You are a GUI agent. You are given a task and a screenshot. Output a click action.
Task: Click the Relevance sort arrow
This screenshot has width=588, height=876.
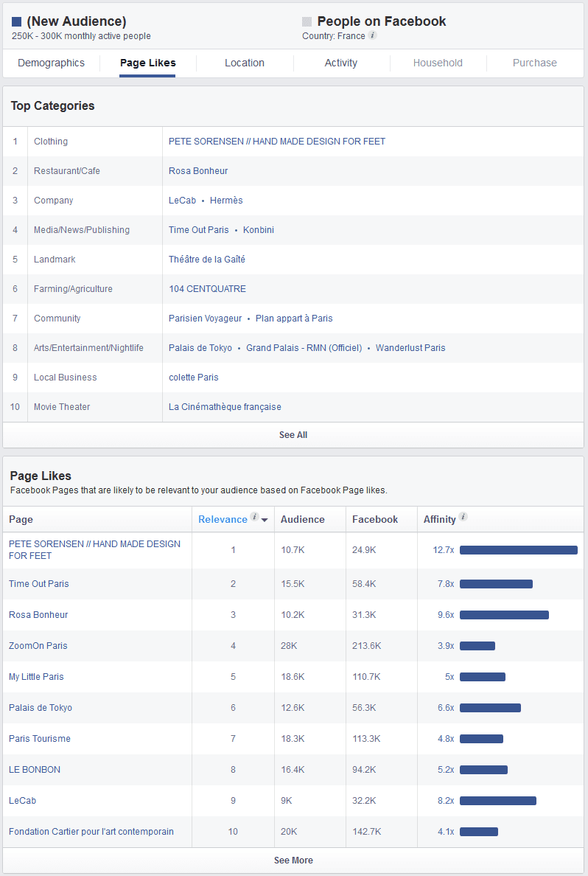point(265,520)
